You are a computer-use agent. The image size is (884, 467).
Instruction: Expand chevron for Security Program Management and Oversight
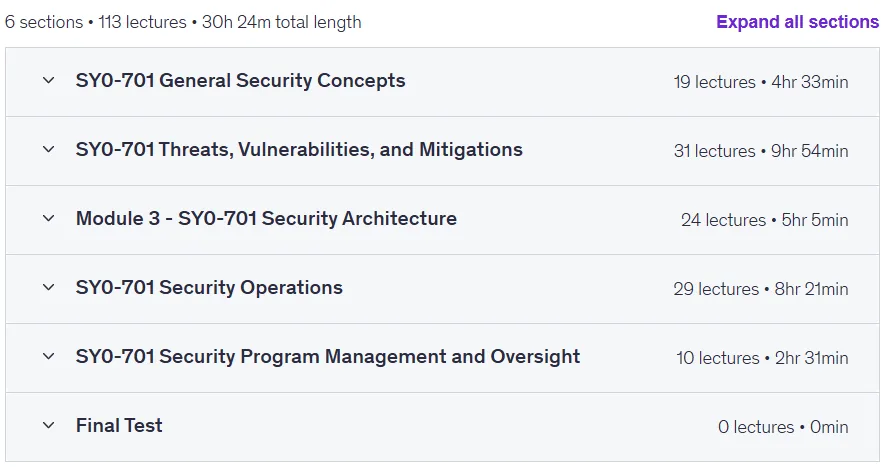[x=48, y=356]
